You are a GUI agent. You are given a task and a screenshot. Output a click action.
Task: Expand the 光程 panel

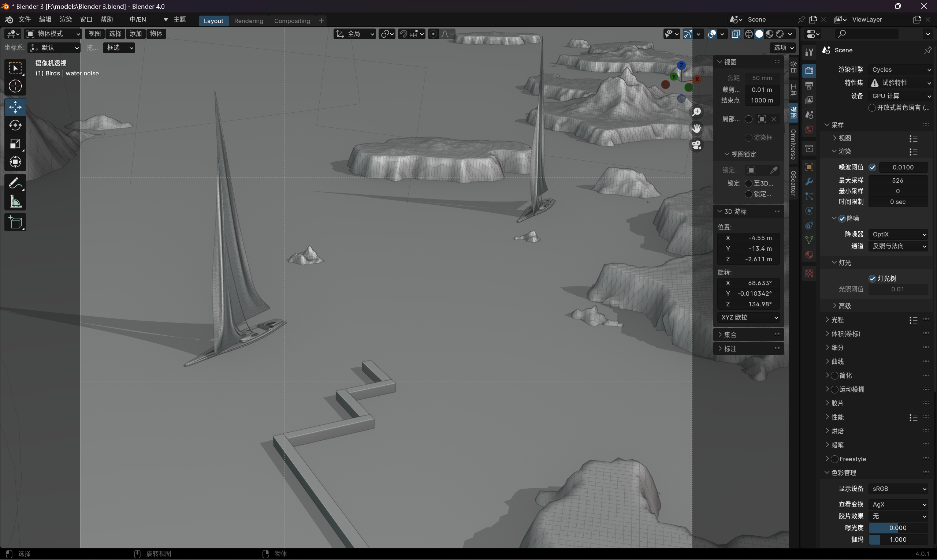[837, 320]
